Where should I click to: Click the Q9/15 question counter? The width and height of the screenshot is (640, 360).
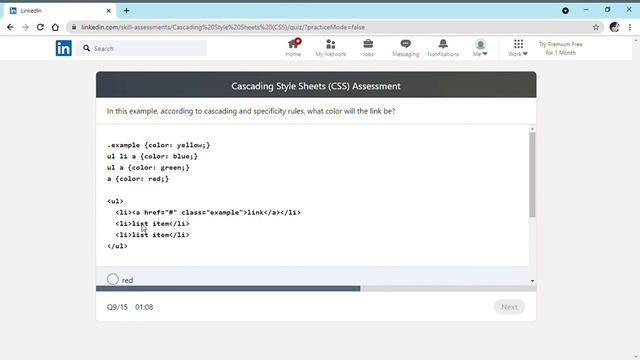coord(117,307)
